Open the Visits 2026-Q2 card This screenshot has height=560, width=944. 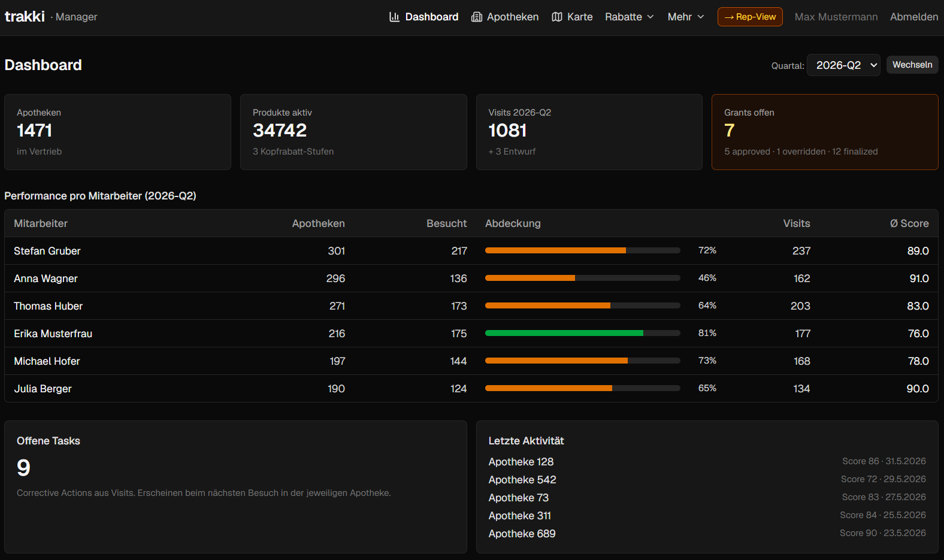click(x=589, y=132)
